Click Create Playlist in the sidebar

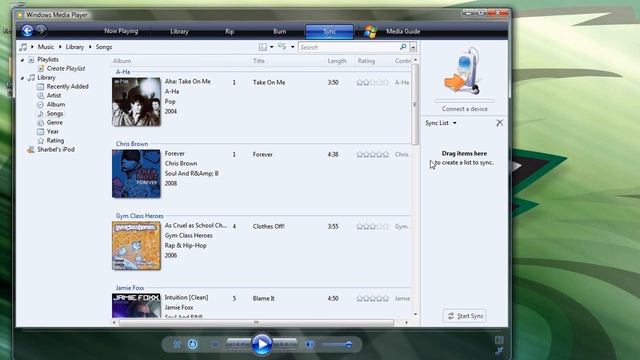tap(66, 69)
